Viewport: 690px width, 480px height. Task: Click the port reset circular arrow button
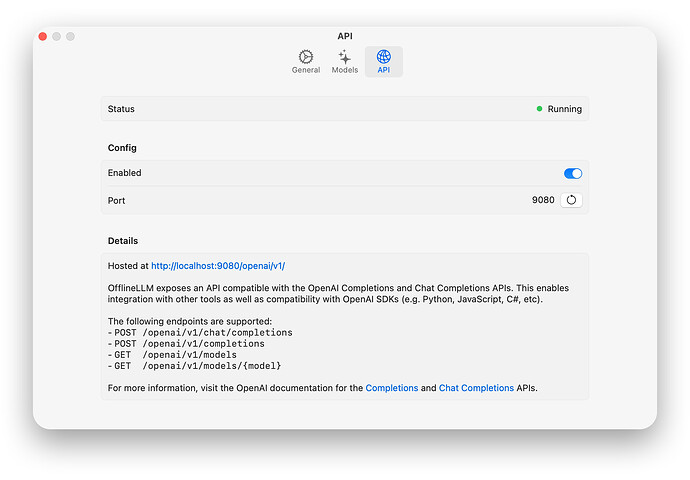pyautogui.click(x=572, y=200)
